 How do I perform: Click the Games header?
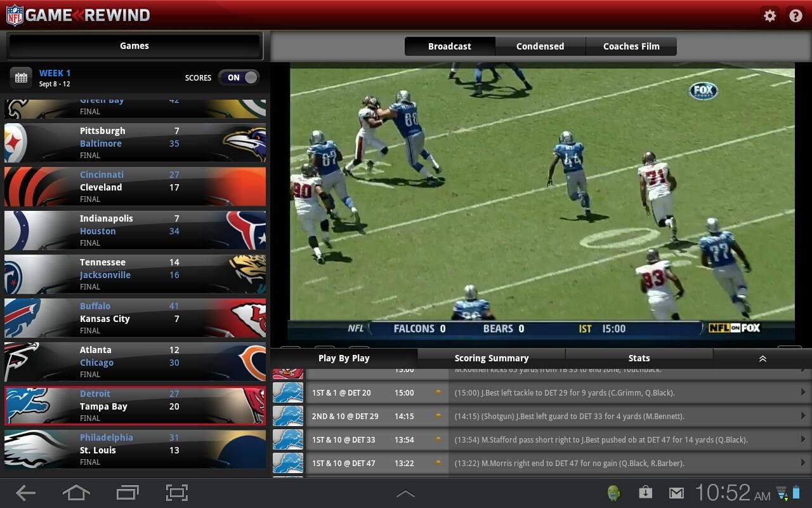[x=134, y=45]
